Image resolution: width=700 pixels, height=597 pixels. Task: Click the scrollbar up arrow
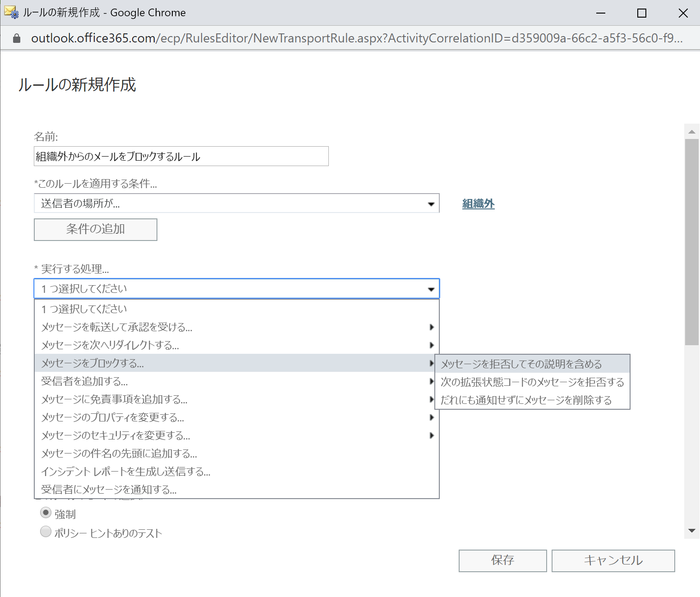(x=691, y=132)
